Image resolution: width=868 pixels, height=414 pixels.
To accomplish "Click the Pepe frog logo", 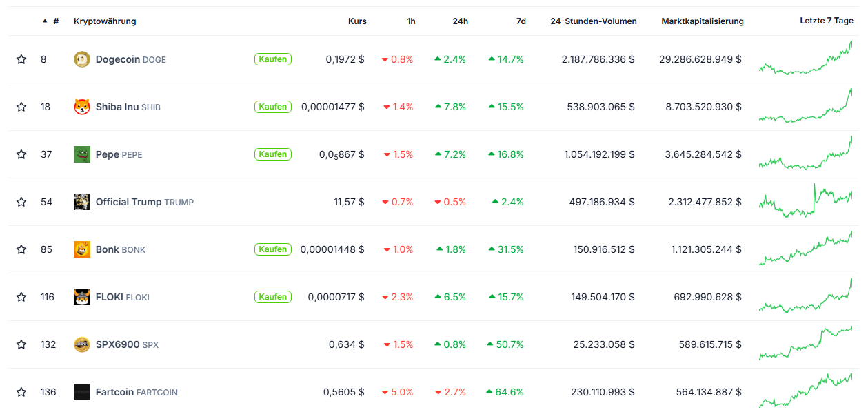I will [x=82, y=154].
